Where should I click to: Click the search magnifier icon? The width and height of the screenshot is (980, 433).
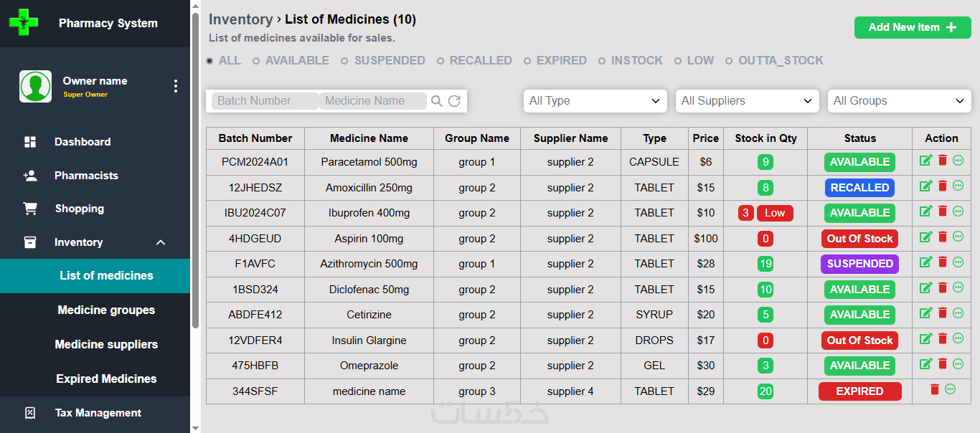[x=436, y=101]
